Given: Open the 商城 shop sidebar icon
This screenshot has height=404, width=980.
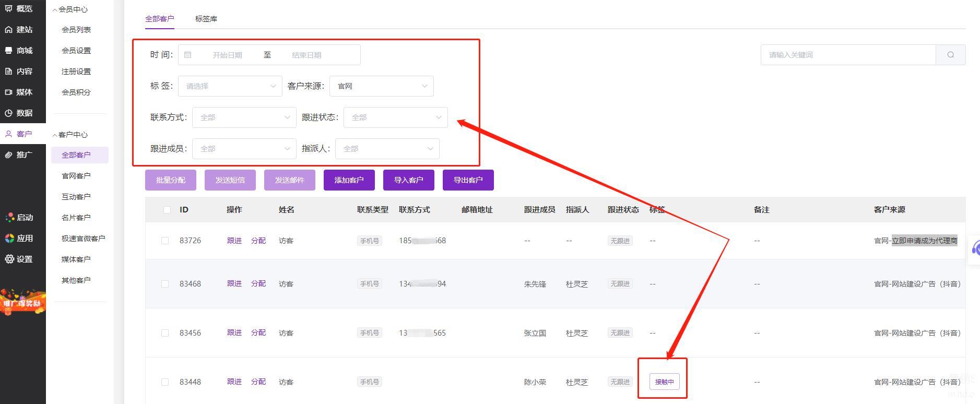Looking at the screenshot, I should [x=9, y=51].
